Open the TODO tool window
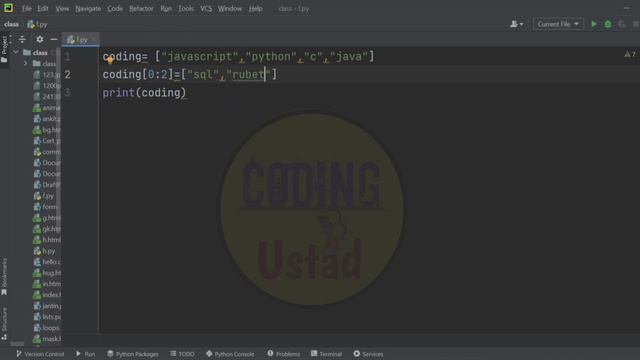This screenshot has width=640, height=360. point(182,354)
